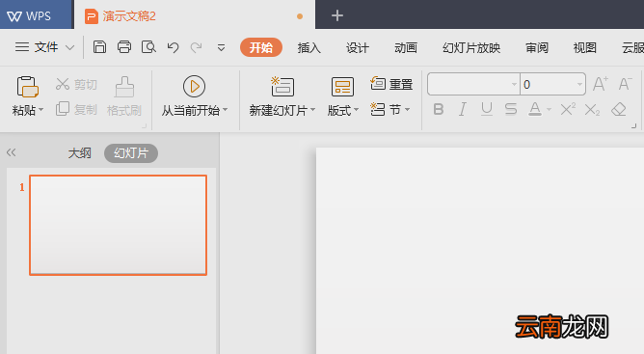Copy selection with 复制

pos(76,109)
